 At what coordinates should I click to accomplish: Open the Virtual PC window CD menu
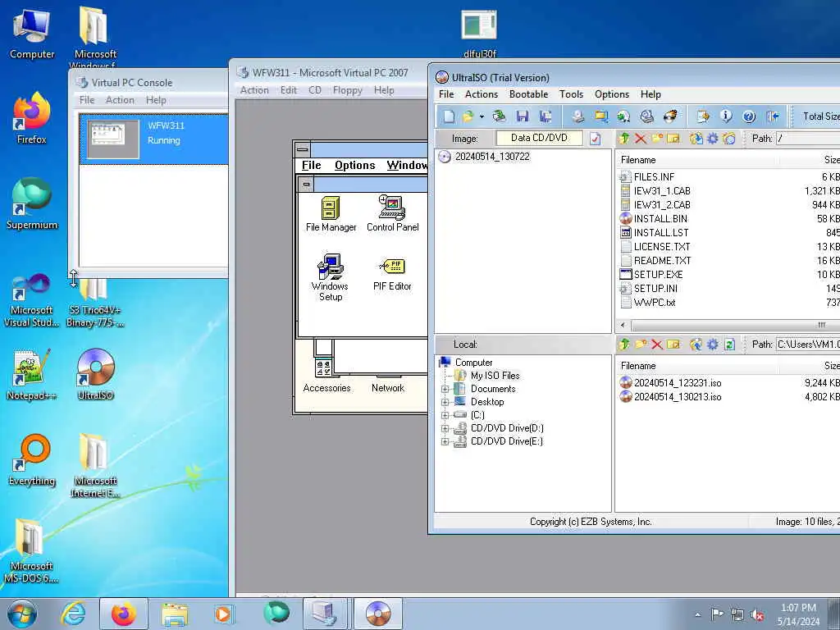point(315,90)
